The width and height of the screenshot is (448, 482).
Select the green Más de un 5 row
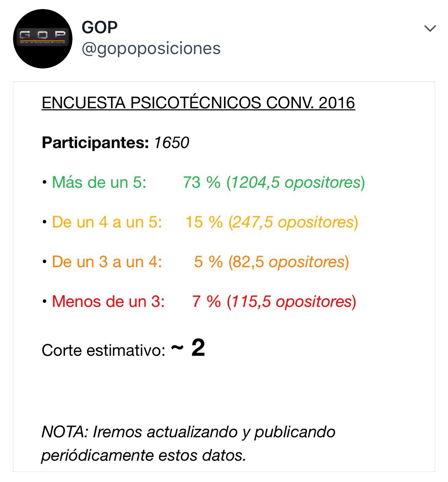click(x=202, y=182)
